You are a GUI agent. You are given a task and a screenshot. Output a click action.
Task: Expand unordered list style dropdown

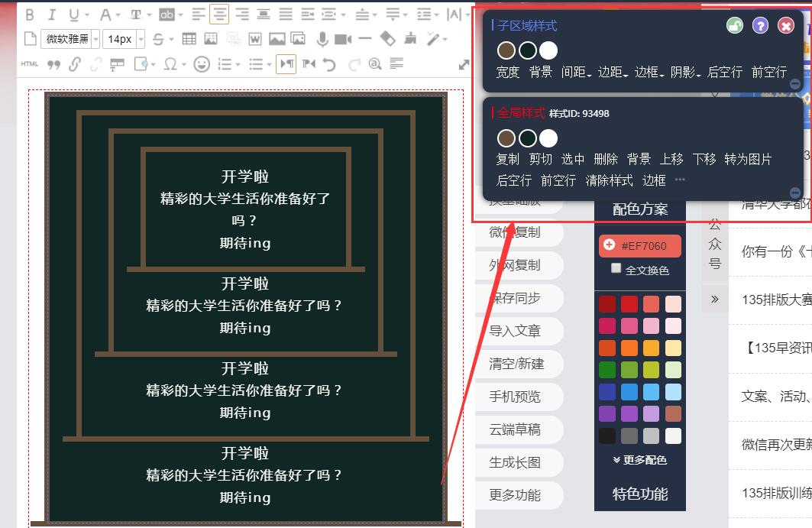(269, 64)
